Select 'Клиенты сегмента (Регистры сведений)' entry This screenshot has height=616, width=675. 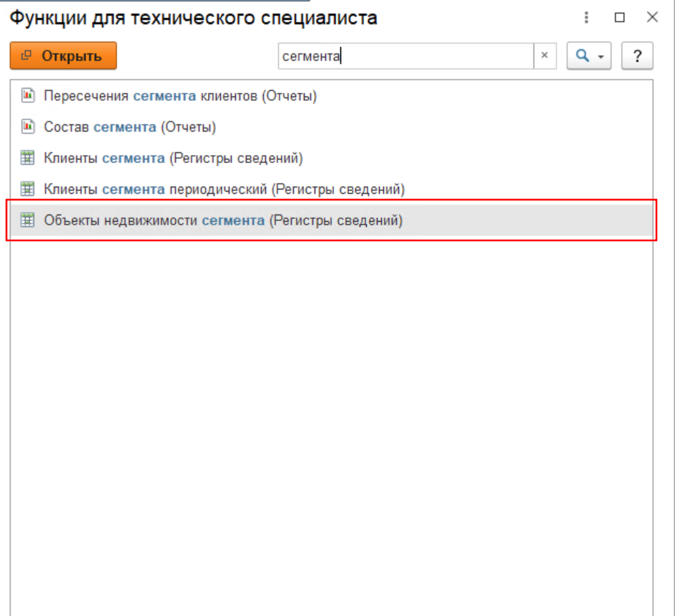tap(173, 158)
